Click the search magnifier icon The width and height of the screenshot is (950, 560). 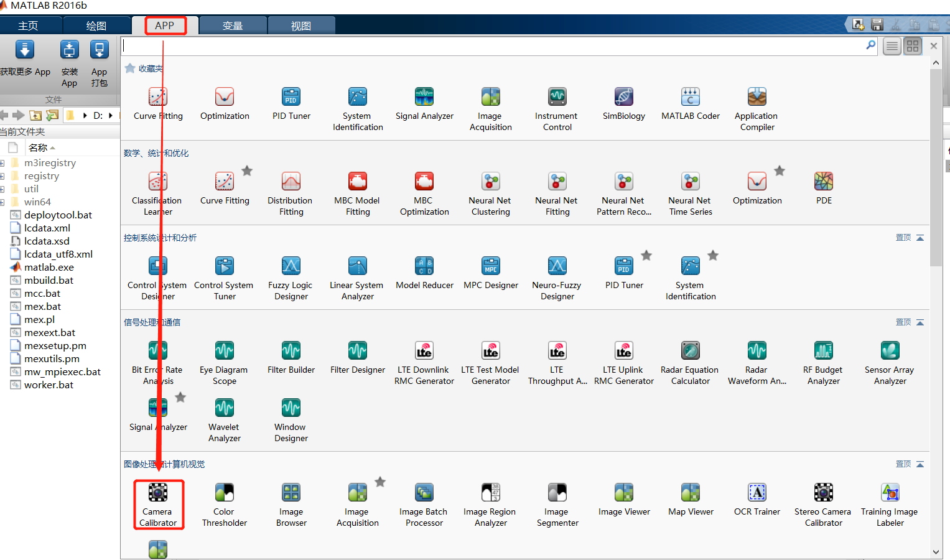point(870,45)
